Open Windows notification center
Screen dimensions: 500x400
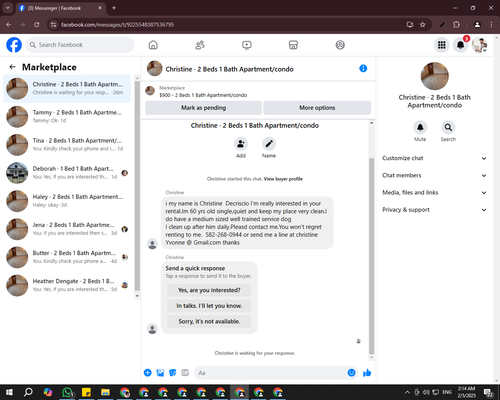489,392
